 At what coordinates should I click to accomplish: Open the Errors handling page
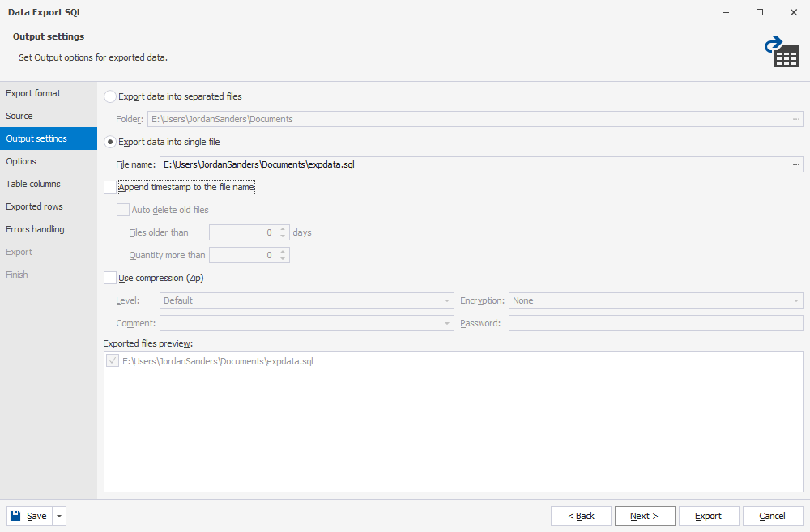(x=36, y=229)
